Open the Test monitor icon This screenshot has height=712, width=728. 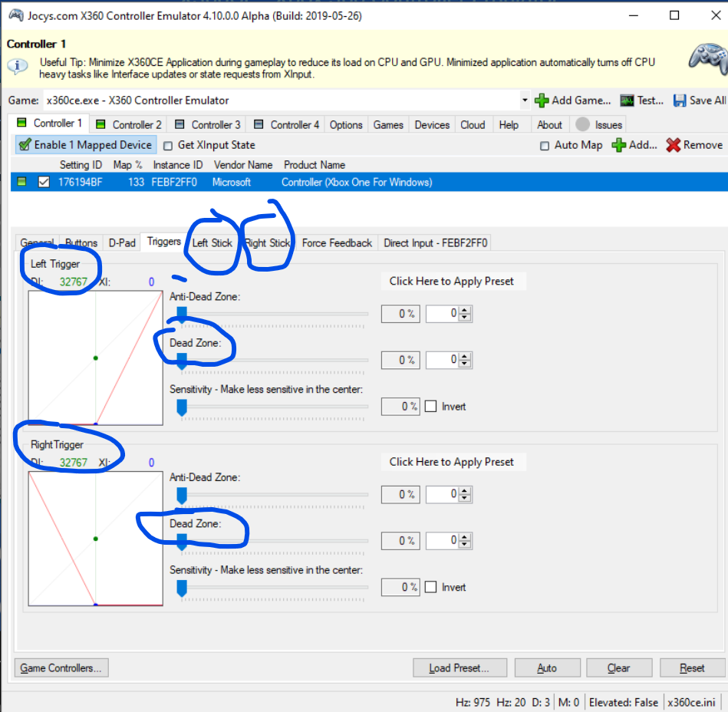click(x=627, y=101)
